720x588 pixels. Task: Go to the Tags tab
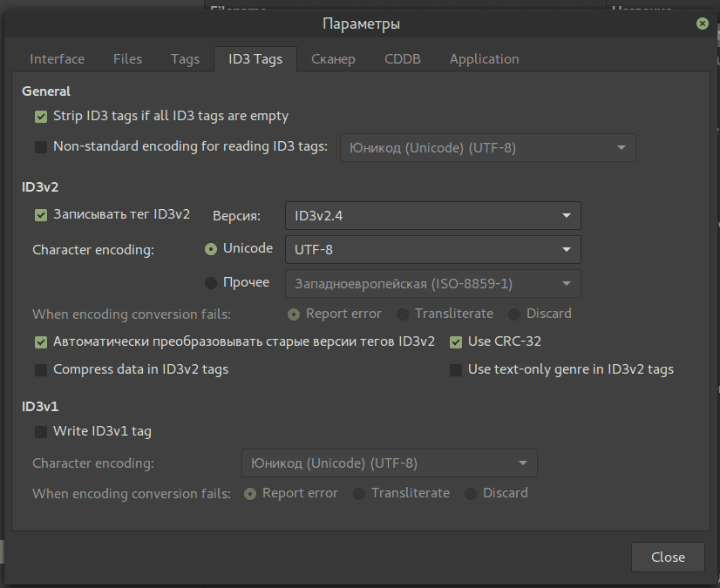click(x=185, y=59)
